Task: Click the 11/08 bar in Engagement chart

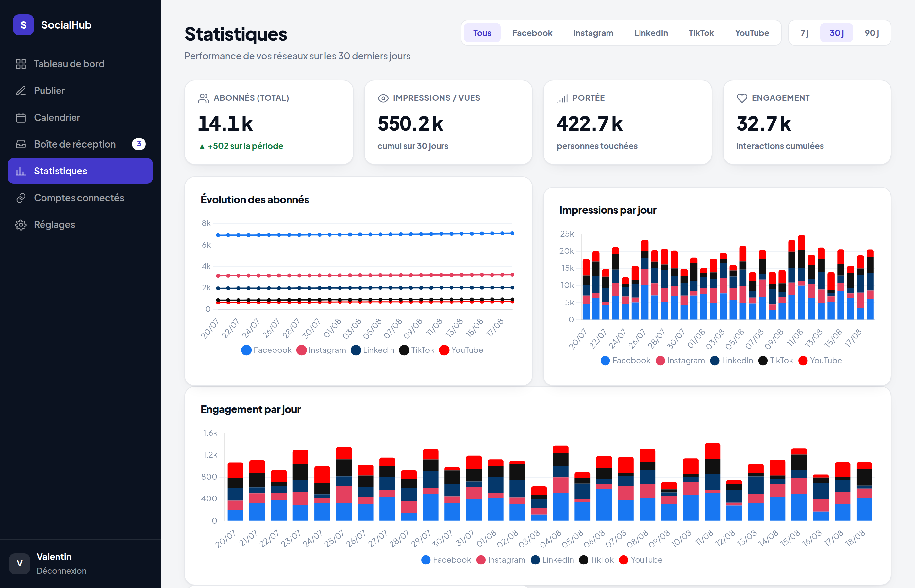Action: (712, 482)
